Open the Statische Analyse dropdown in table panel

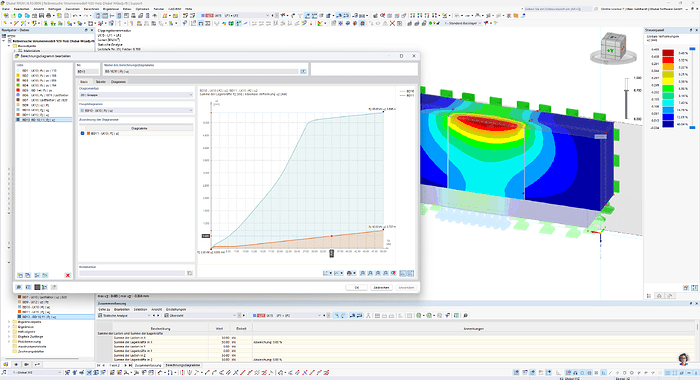[x=125, y=315]
